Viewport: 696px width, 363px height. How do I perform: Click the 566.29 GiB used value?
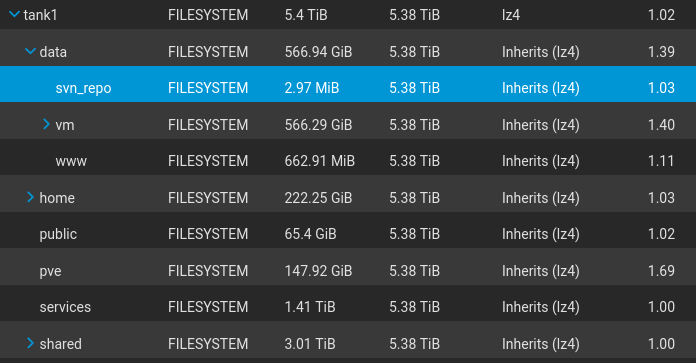coord(318,125)
